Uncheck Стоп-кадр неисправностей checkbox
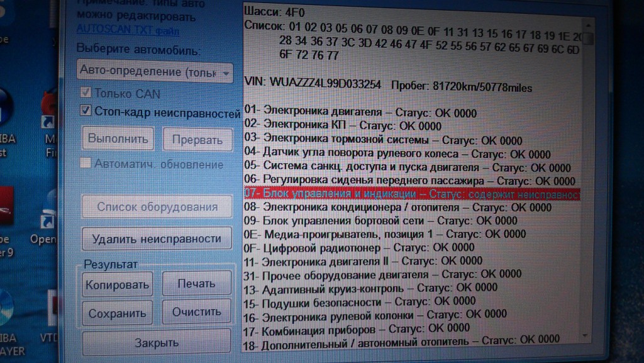 point(86,110)
